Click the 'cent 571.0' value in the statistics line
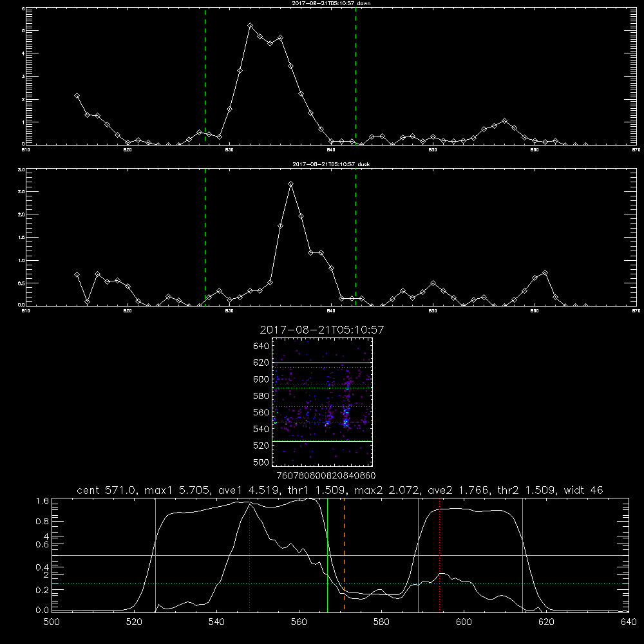 click(x=108, y=490)
